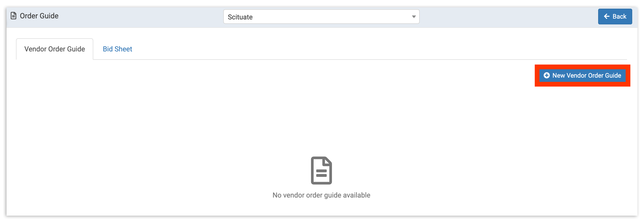Switch to the Bid Sheet tab

tap(117, 49)
